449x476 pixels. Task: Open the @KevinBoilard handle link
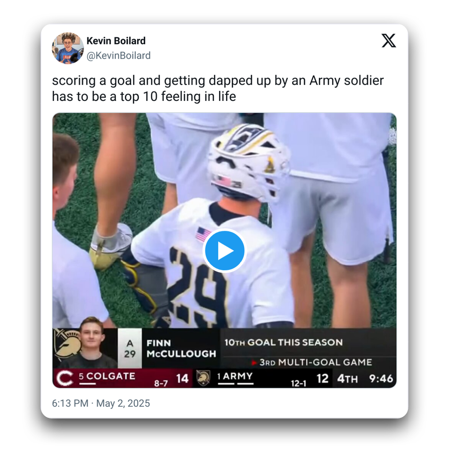point(118,56)
